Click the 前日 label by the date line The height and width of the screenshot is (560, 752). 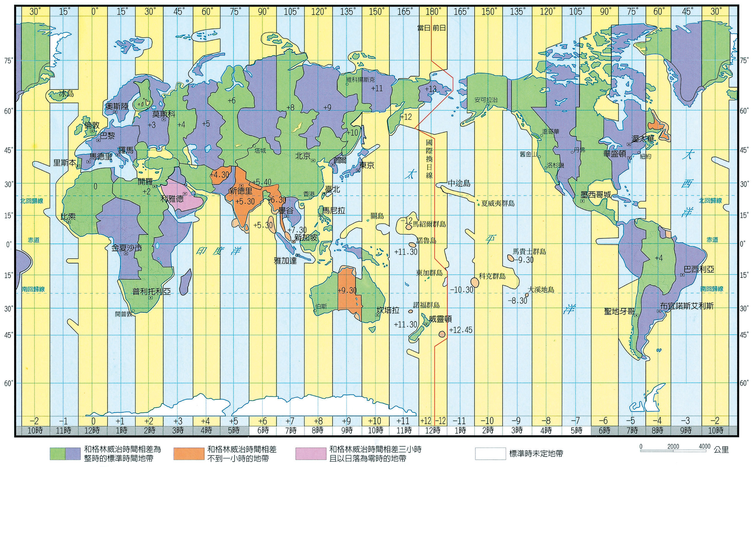(439, 28)
